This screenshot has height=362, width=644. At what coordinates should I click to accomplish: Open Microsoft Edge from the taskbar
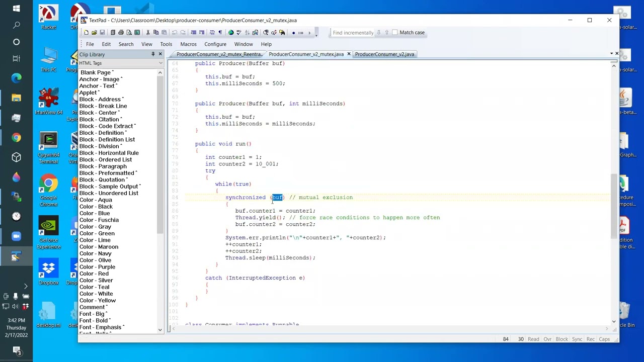click(x=16, y=78)
